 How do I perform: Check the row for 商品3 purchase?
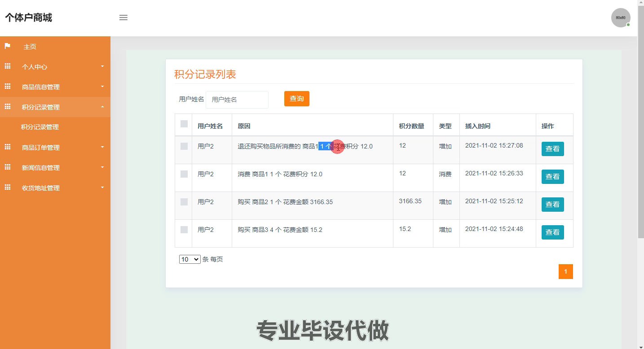click(184, 230)
